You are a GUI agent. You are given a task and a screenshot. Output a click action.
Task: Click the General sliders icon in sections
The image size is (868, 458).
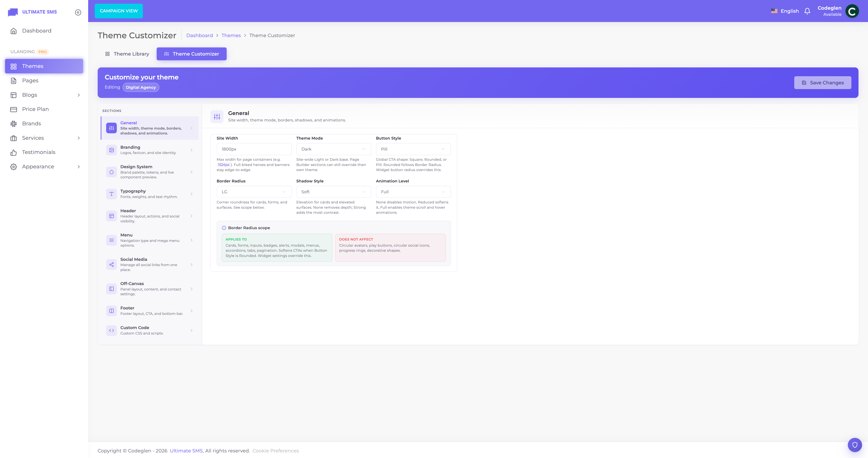(112, 128)
